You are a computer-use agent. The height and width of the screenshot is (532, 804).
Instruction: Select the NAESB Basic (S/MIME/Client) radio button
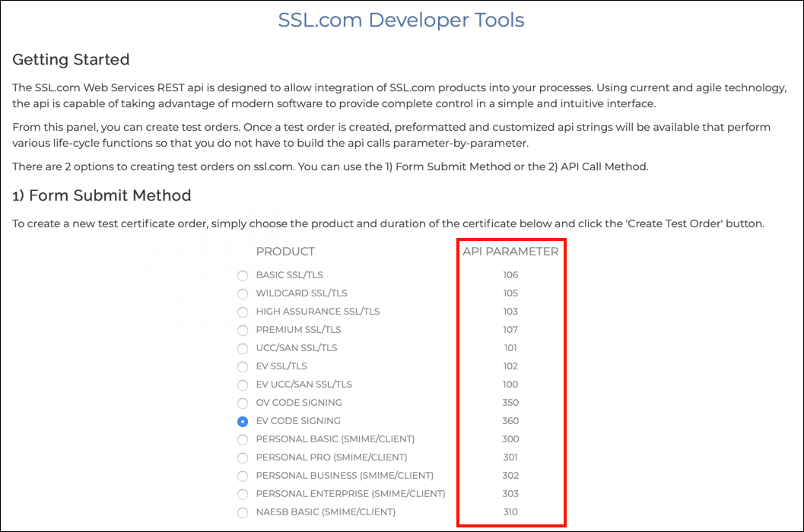tap(243, 513)
